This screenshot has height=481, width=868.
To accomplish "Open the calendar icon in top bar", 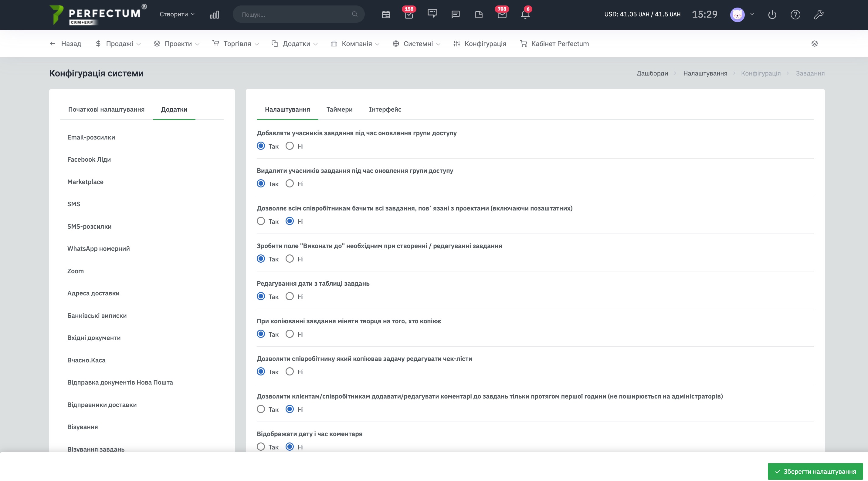I will (x=386, y=15).
